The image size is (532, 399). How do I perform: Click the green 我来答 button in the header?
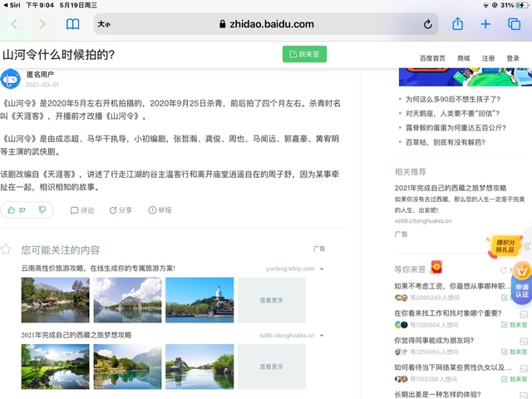click(x=304, y=54)
